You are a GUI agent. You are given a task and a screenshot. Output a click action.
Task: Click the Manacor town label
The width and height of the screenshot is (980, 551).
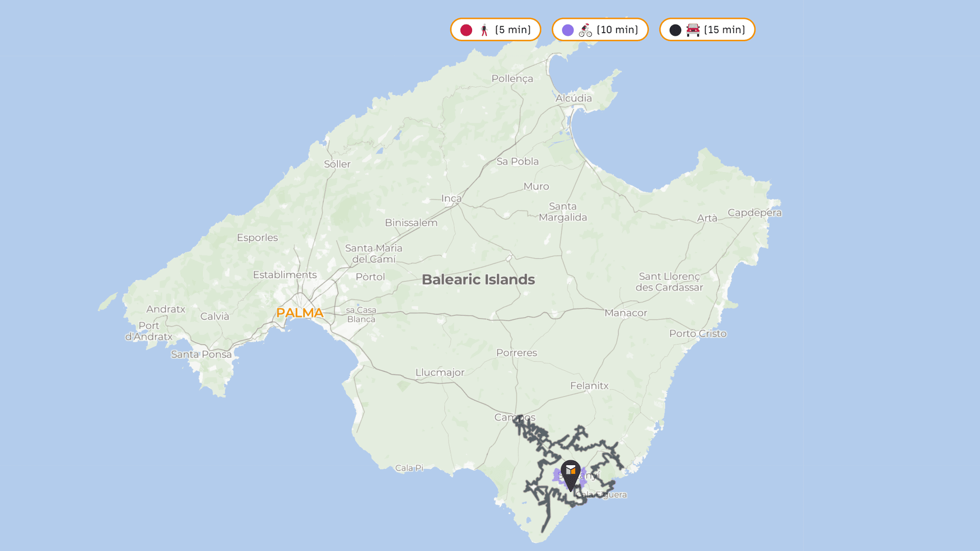[626, 313]
